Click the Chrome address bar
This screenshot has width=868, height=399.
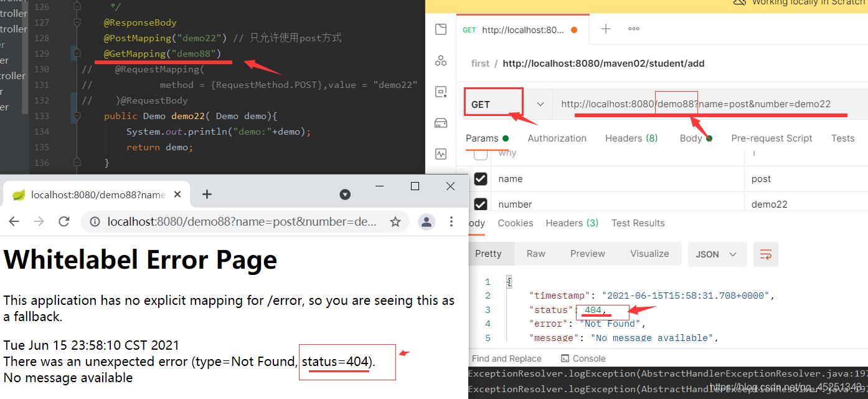[x=245, y=221]
